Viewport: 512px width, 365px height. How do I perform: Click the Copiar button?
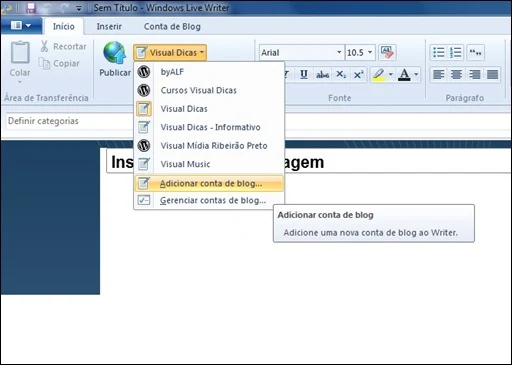point(59,63)
